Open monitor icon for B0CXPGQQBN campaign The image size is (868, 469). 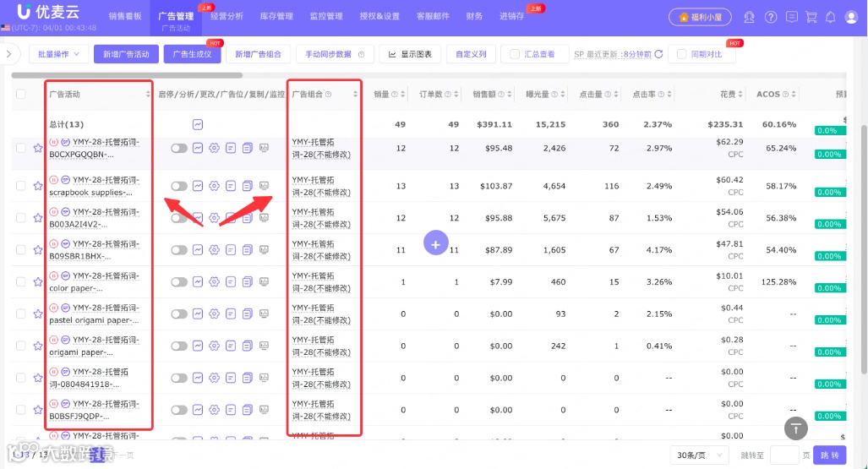pos(264,148)
